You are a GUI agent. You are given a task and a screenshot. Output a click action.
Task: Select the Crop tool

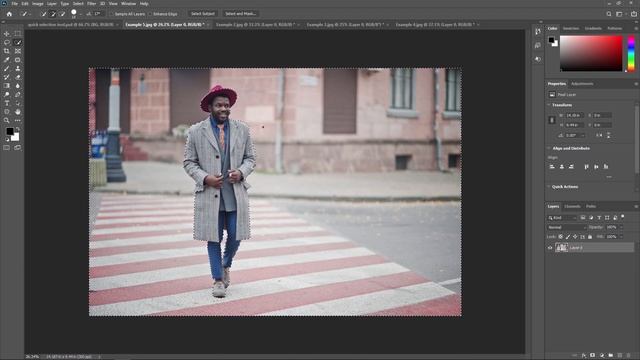pos(7,51)
